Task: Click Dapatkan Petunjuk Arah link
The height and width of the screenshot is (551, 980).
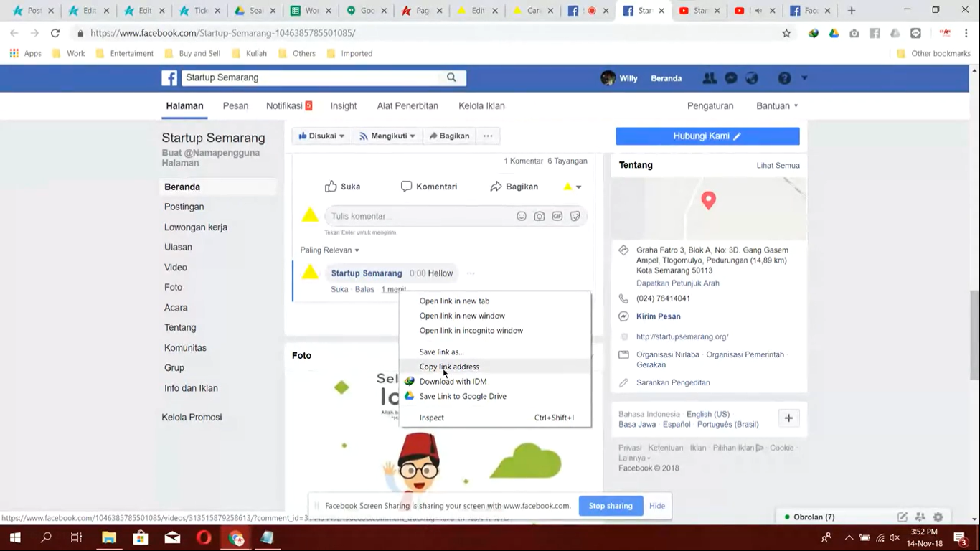Action: point(678,283)
